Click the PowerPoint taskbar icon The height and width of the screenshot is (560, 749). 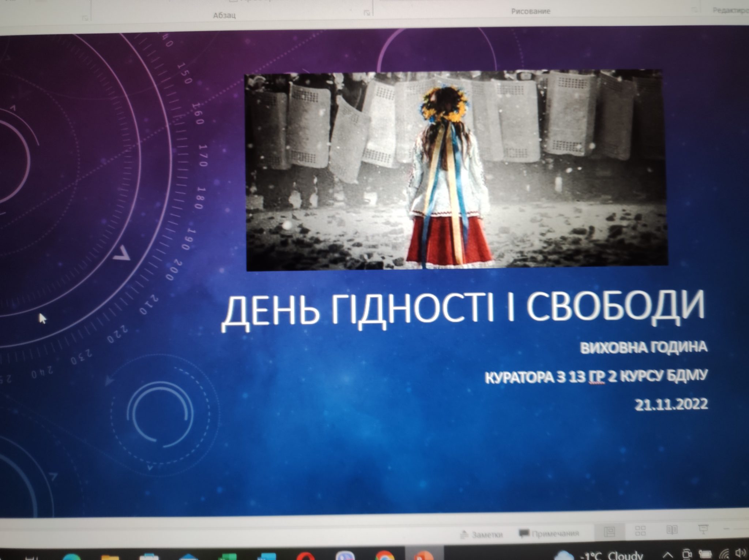(x=424, y=556)
